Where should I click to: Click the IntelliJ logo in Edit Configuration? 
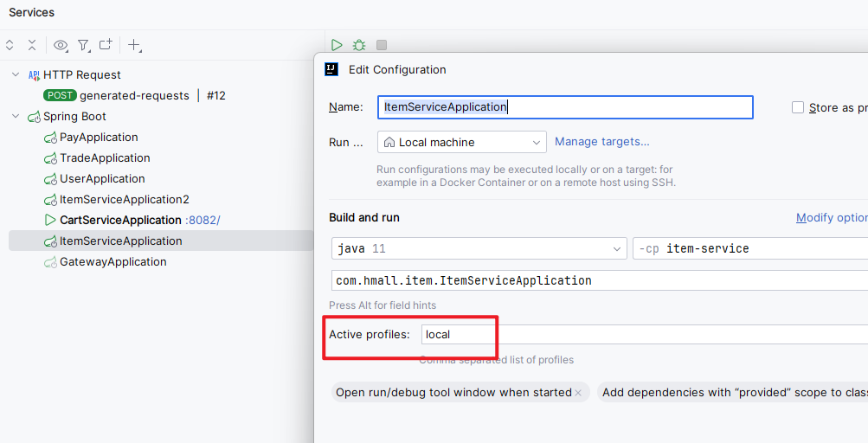[331, 69]
